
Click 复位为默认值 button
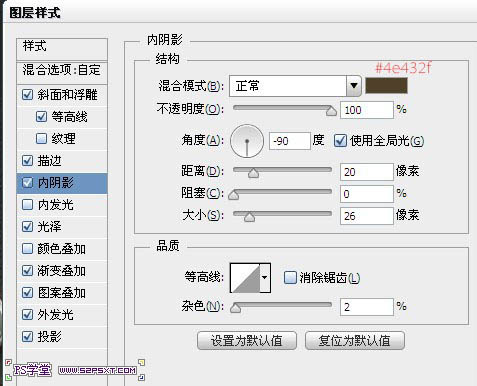click(355, 341)
